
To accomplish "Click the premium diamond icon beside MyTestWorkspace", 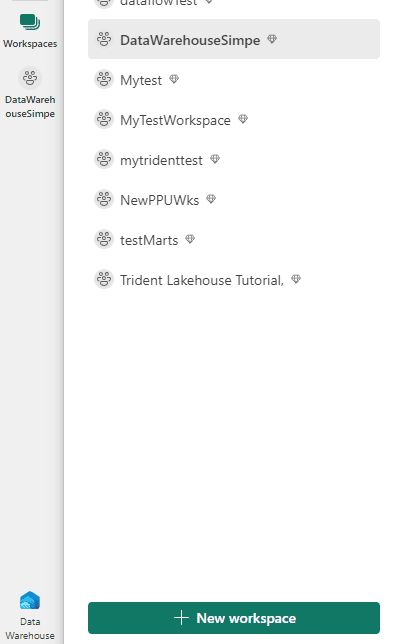I will [243, 119].
